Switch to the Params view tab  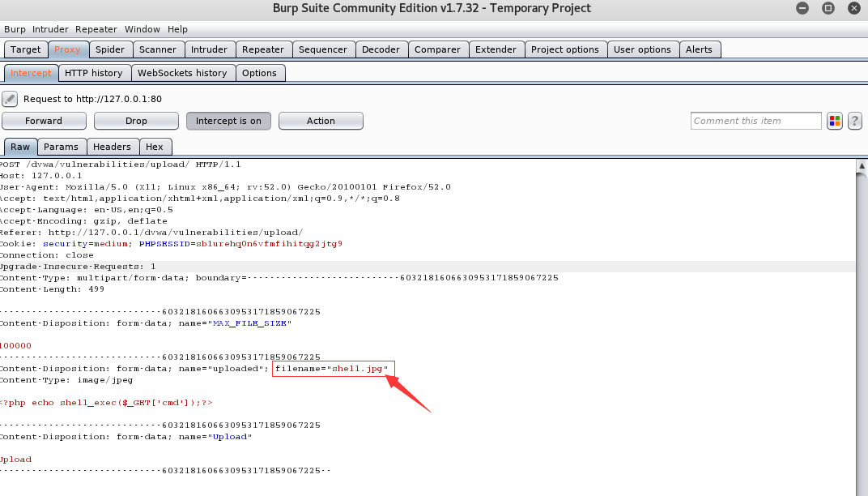(x=61, y=147)
